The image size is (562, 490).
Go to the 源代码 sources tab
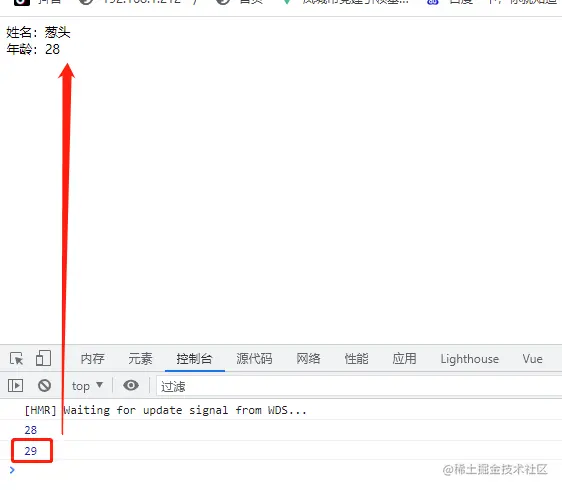click(x=254, y=359)
